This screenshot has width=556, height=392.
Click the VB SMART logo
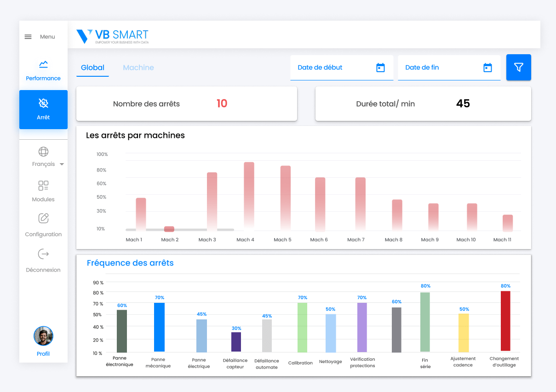(112, 35)
